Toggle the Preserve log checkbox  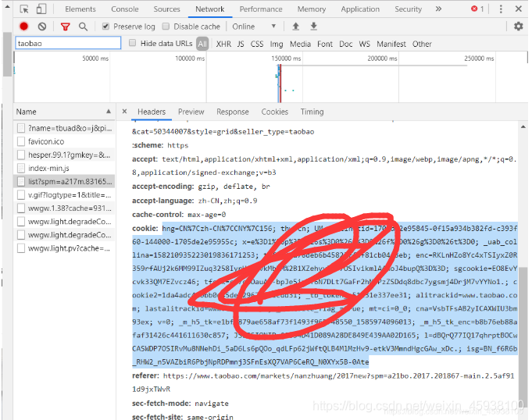106,27
